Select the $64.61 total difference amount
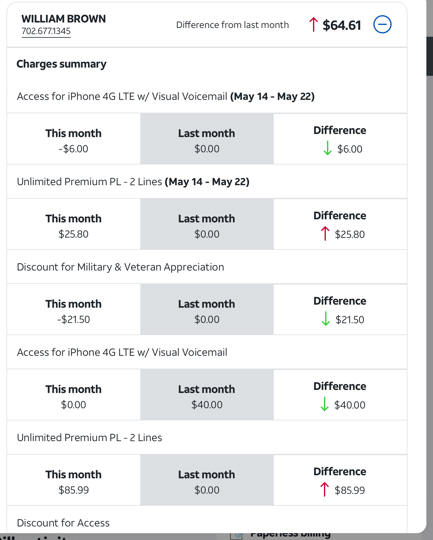The height and width of the screenshot is (540, 433). click(x=342, y=25)
